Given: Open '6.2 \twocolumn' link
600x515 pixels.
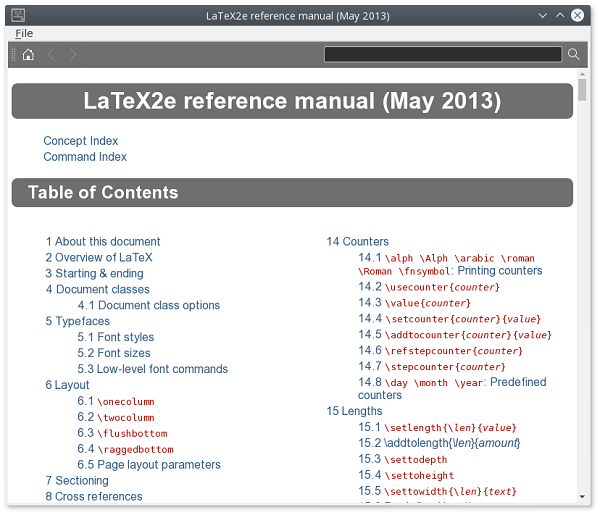Looking at the screenshot, I should pos(116,417).
